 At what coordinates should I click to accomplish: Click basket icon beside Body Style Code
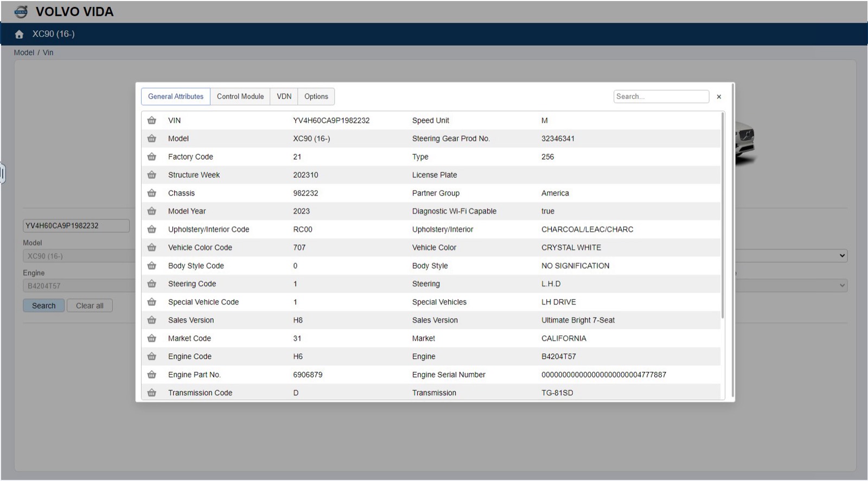[x=152, y=265]
